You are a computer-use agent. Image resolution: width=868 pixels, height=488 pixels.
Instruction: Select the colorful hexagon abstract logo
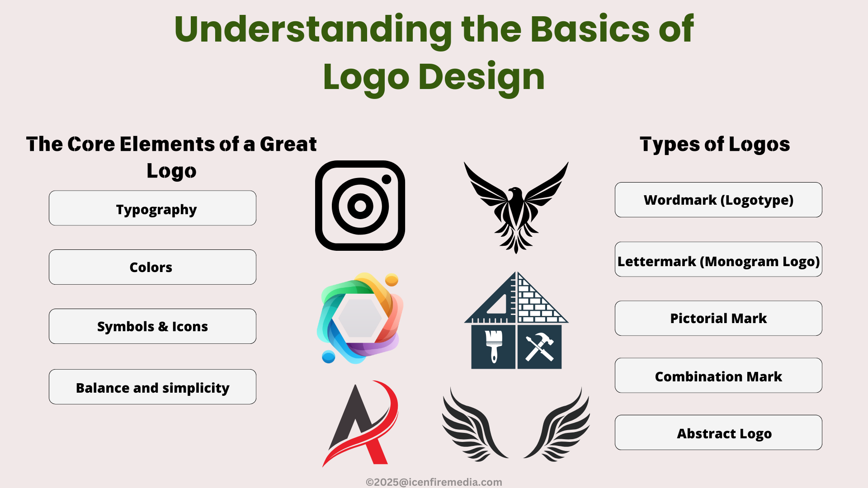[x=360, y=318]
